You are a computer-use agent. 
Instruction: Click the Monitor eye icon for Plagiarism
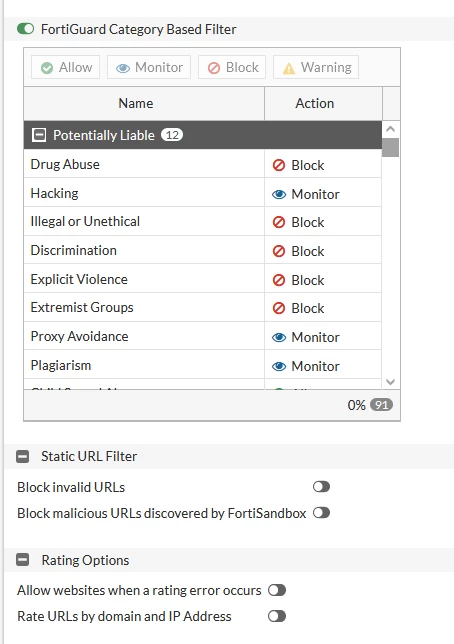point(279,366)
